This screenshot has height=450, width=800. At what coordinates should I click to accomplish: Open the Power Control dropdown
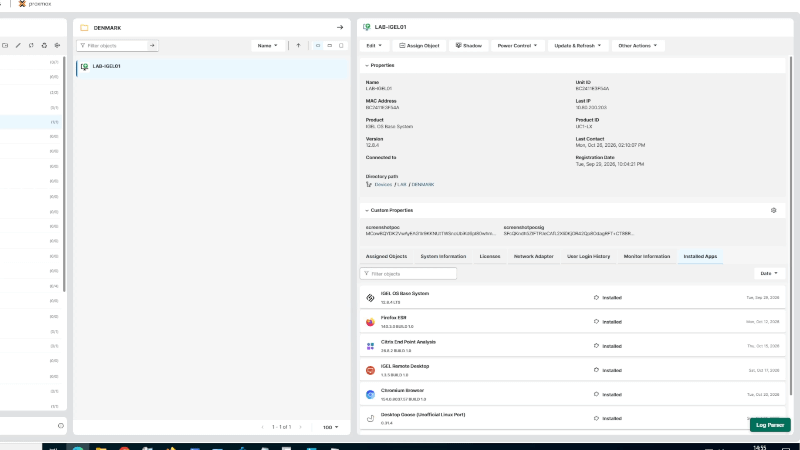[517, 45]
